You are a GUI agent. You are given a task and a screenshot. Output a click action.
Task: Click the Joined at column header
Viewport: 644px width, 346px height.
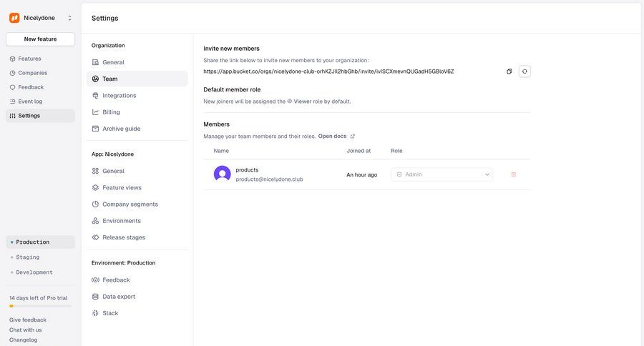click(x=358, y=151)
